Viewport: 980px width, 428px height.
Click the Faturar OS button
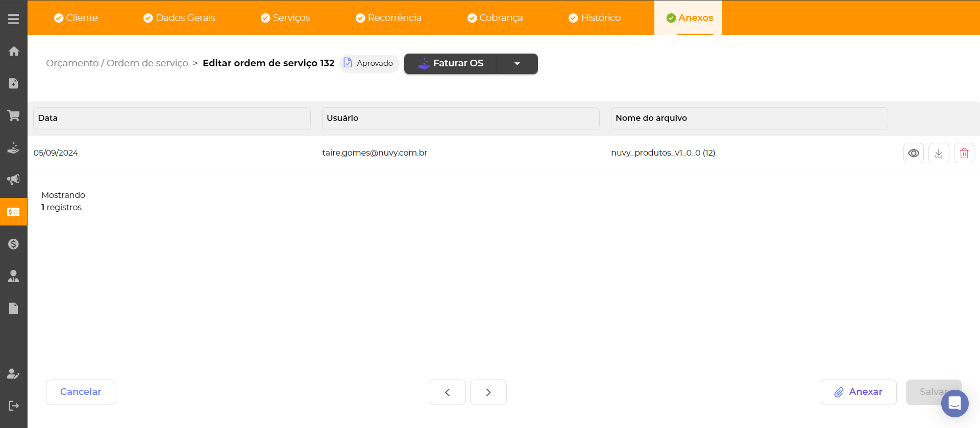point(450,64)
